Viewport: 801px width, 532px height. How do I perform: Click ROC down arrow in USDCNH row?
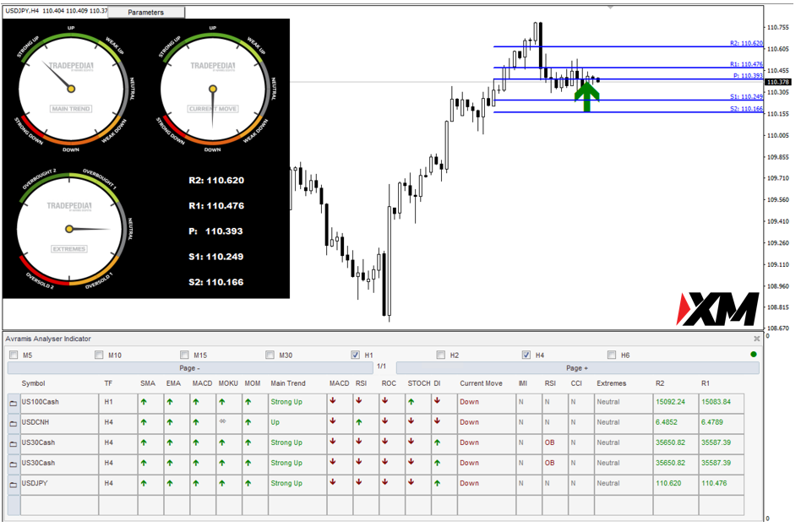coord(385,421)
